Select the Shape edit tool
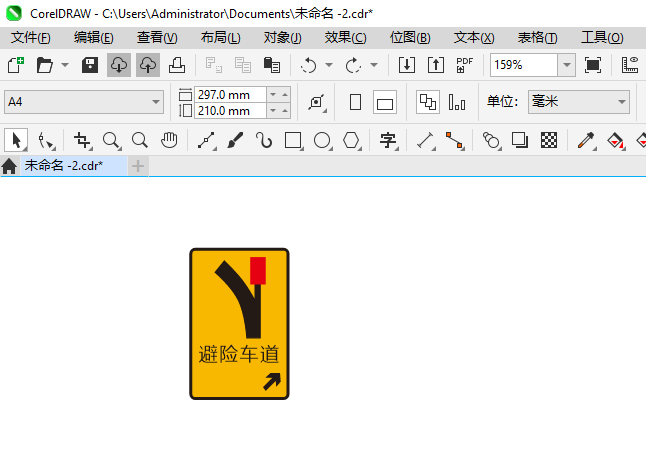This screenshot has height=452, width=646. [x=45, y=140]
